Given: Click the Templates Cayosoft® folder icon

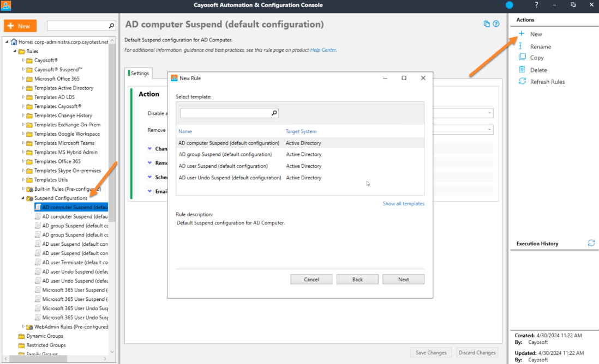Looking at the screenshot, I should [29, 106].
